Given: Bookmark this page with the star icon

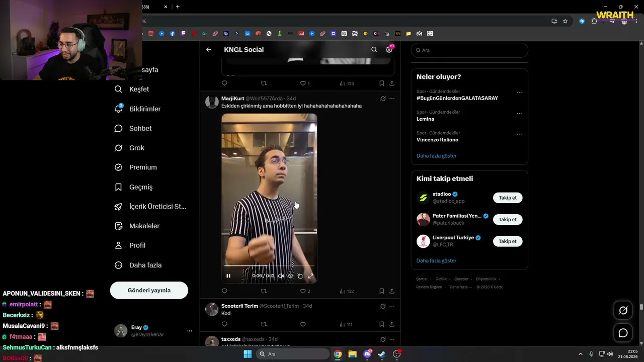Looking at the screenshot, I should click(565, 21).
